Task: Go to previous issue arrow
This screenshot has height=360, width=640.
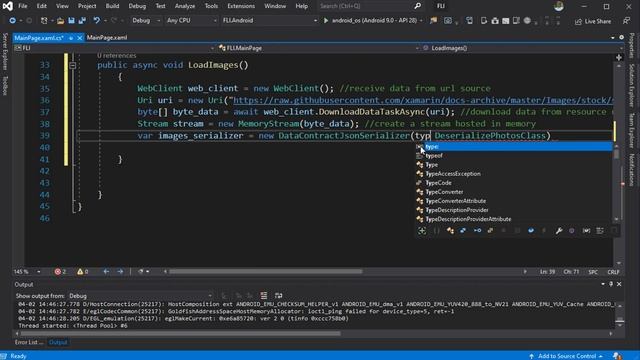Action: pos(106,271)
